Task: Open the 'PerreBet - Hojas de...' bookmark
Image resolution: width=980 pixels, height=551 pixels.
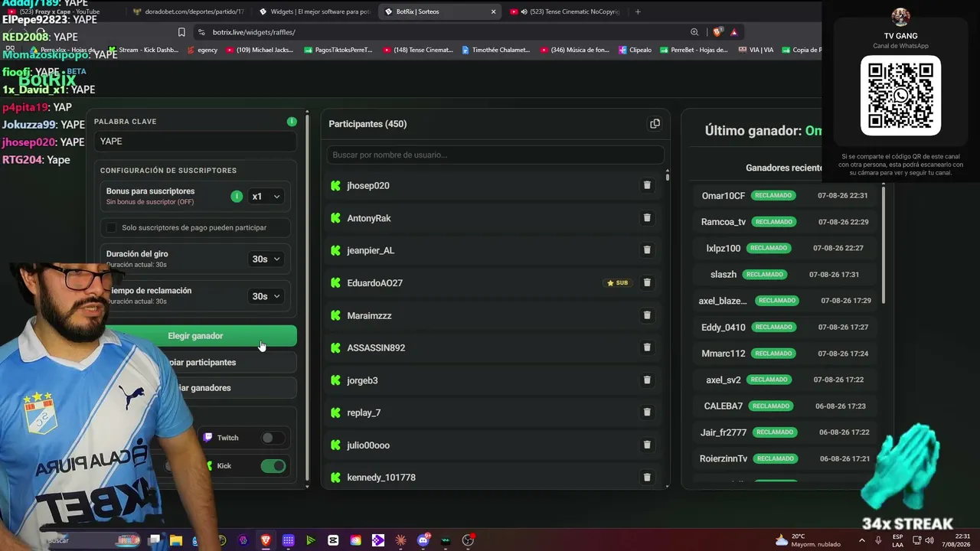Action: pyautogui.click(x=692, y=50)
